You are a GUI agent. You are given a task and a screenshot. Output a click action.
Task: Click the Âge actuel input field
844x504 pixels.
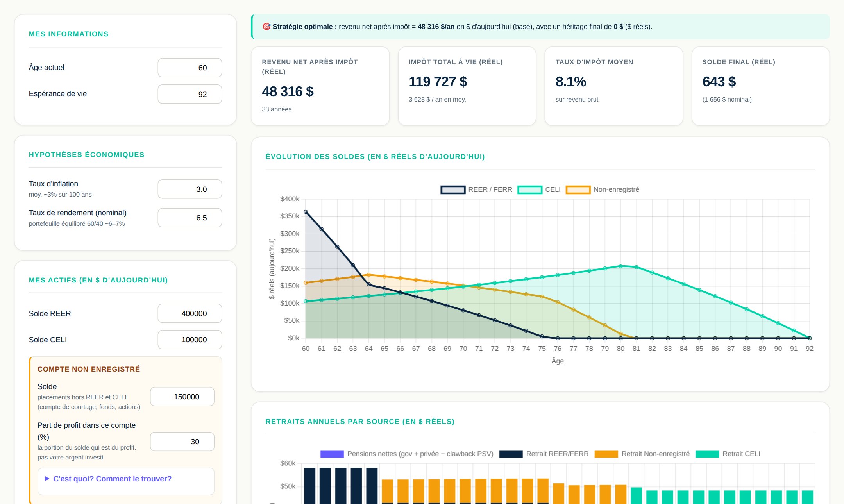point(190,68)
